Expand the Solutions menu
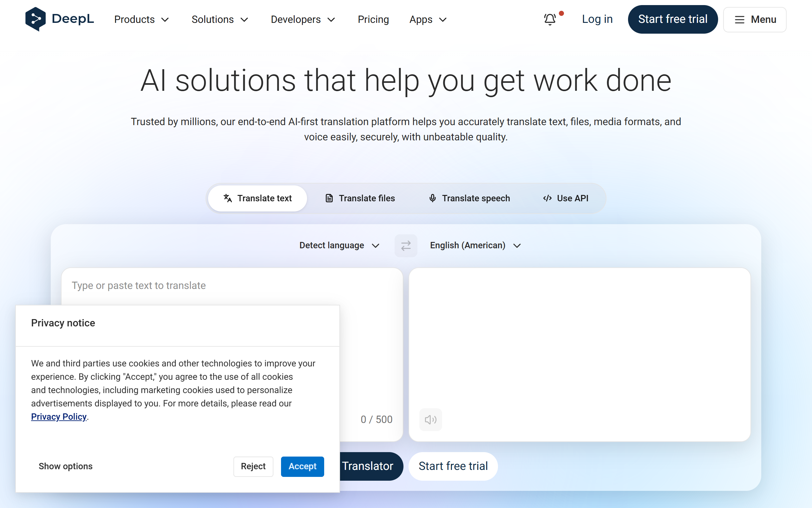Image resolution: width=812 pixels, height=508 pixels. click(x=220, y=19)
